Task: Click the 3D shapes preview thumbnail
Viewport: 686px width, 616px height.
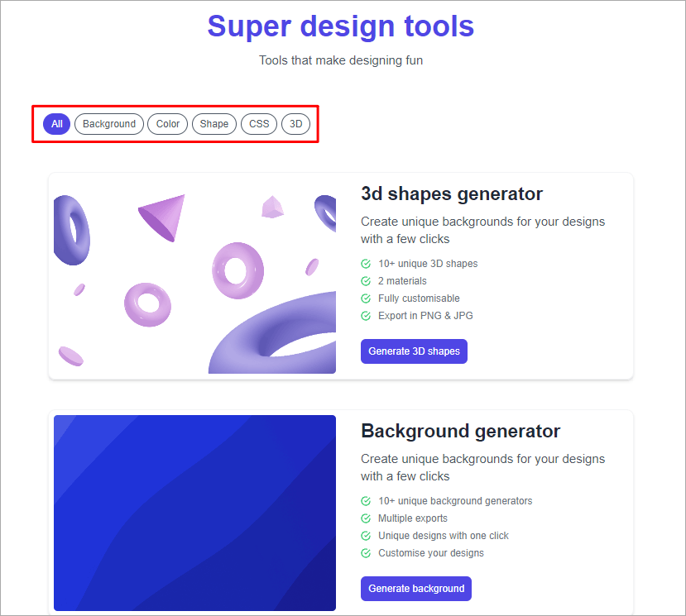Action: [194, 275]
